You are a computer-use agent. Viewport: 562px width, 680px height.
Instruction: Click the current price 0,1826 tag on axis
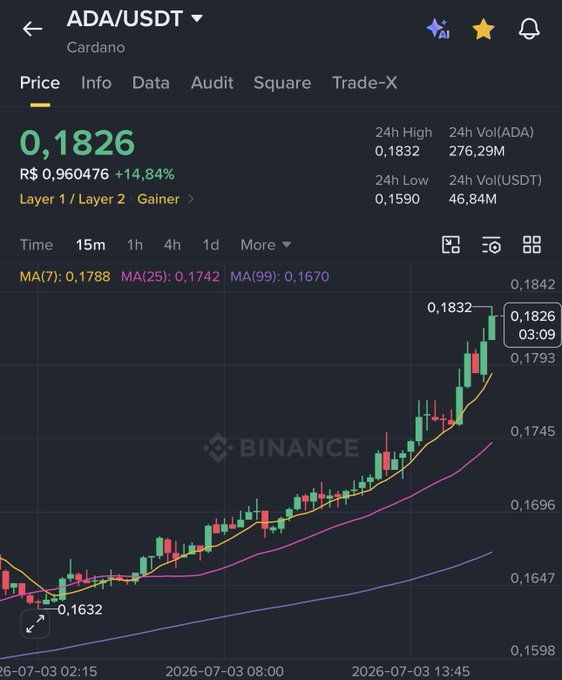[x=533, y=325]
